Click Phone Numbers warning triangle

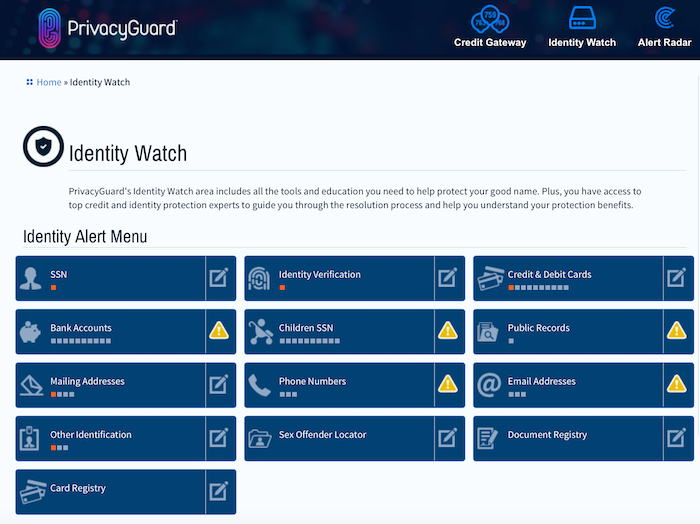click(447, 384)
